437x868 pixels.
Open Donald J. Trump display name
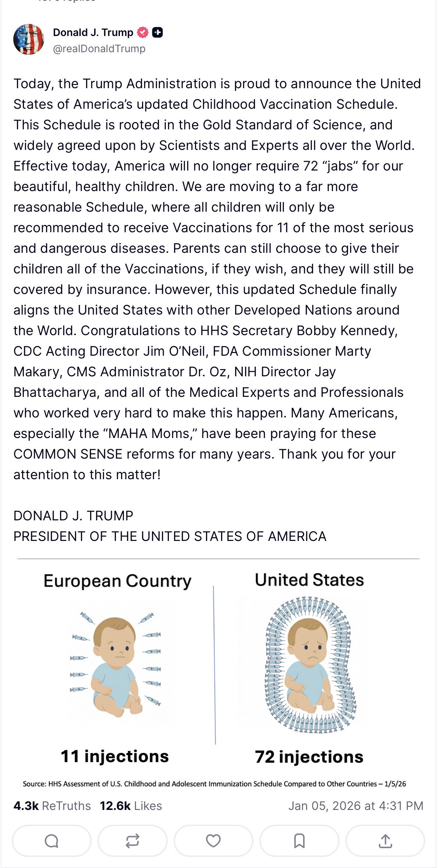click(x=93, y=33)
